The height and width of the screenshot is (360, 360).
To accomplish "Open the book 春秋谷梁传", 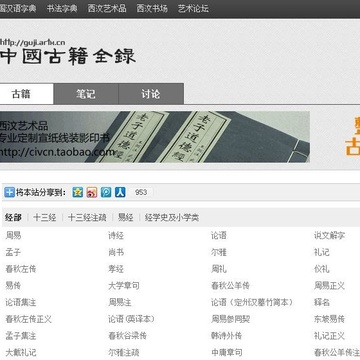I will pos(128,336).
